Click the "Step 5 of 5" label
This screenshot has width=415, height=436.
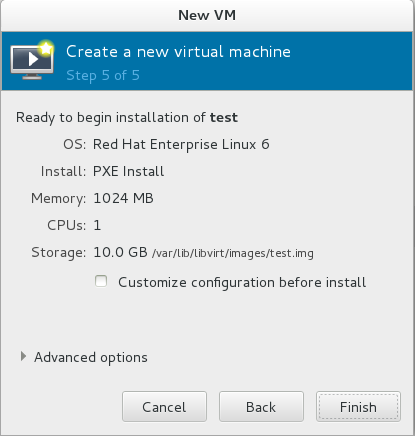(x=103, y=75)
